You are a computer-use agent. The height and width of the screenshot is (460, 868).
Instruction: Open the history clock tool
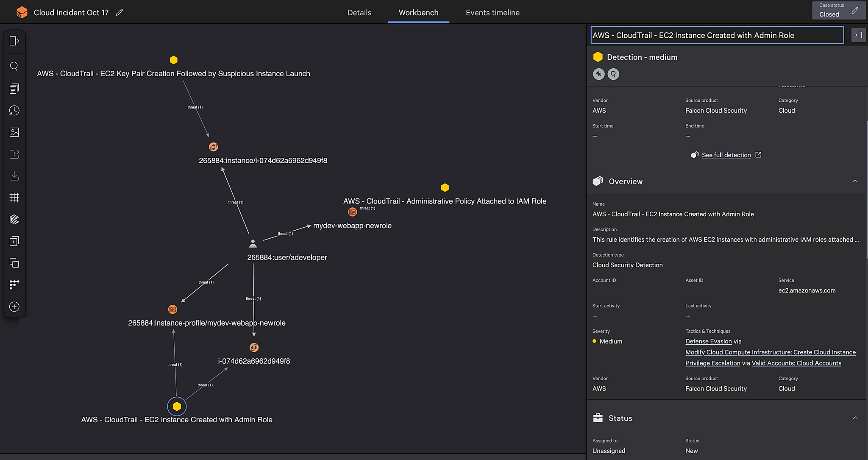(14, 110)
